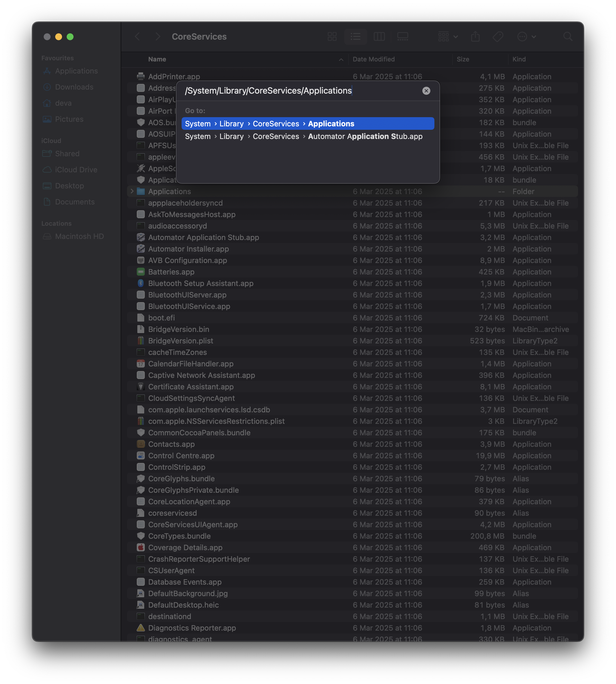
Task: Click the AVB Configuration.app icon
Action: (140, 260)
